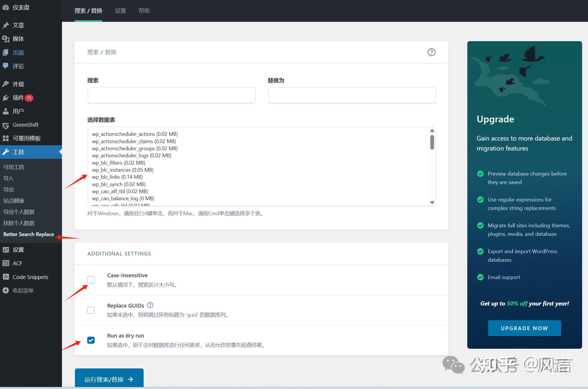This screenshot has width=588, height=389.
Task: Open 插件 plugins plug icon
Action: pyautogui.click(x=6, y=98)
